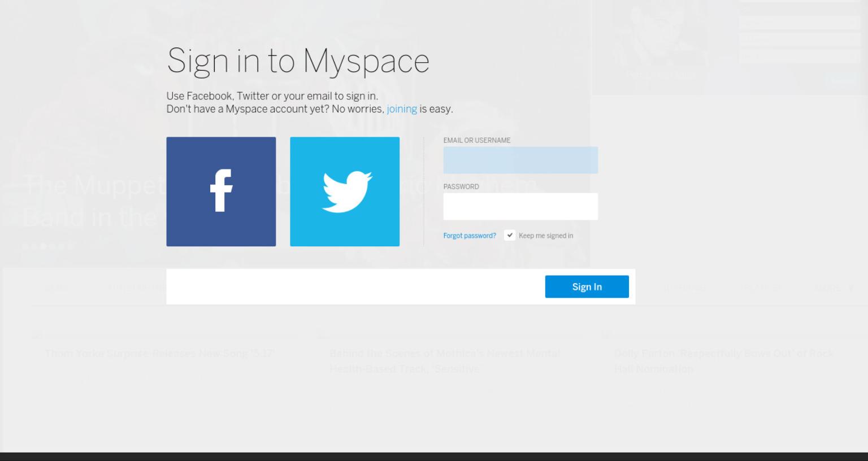Sign in with the Twitter bird button
The height and width of the screenshot is (461, 868).
[x=345, y=192]
